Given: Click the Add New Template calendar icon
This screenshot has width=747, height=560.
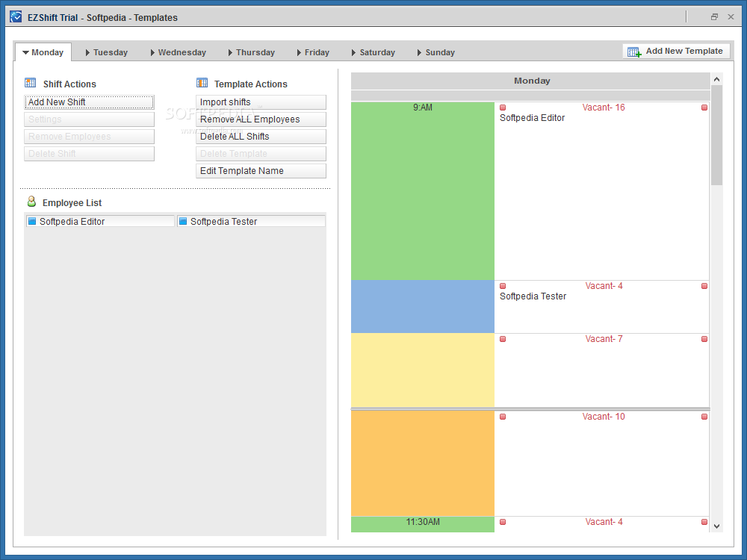Looking at the screenshot, I should 634,52.
